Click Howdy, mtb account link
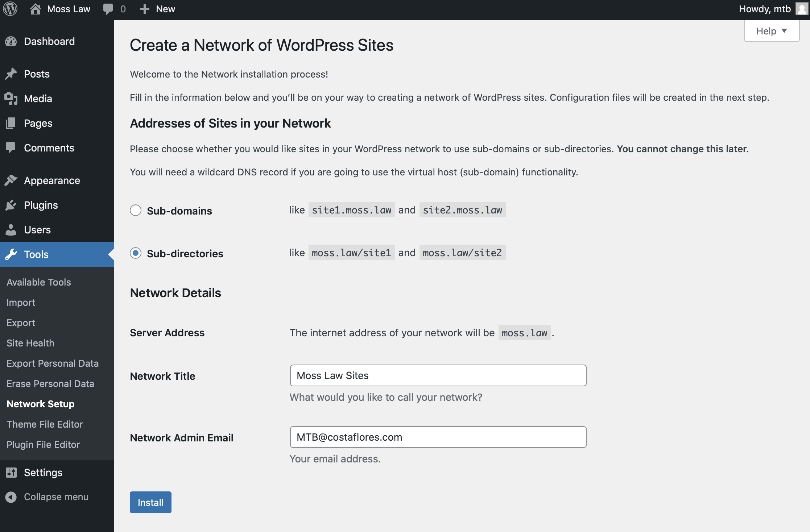The image size is (810, 532). 765,9
